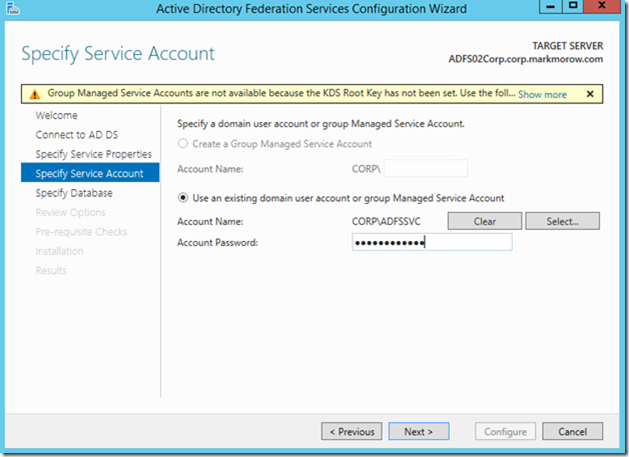Open the Specify Service Properties step
This screenshot has height=457, width=629.
93,154
